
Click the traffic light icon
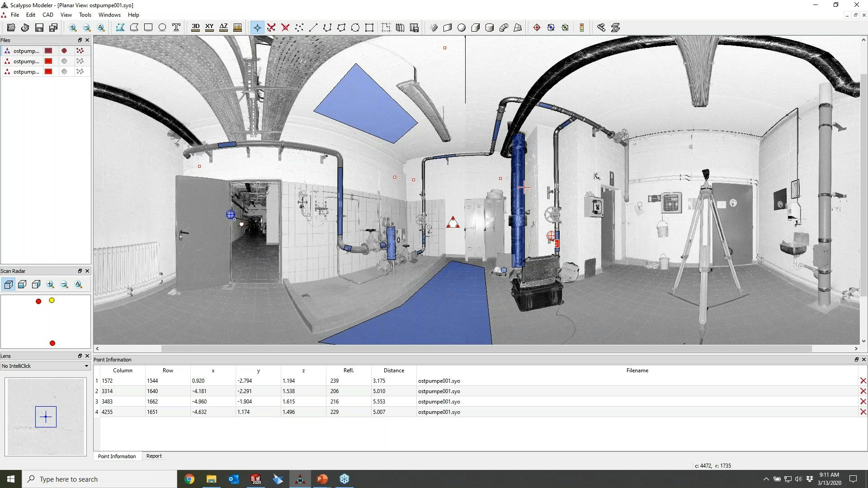click(x=581, y=28)
